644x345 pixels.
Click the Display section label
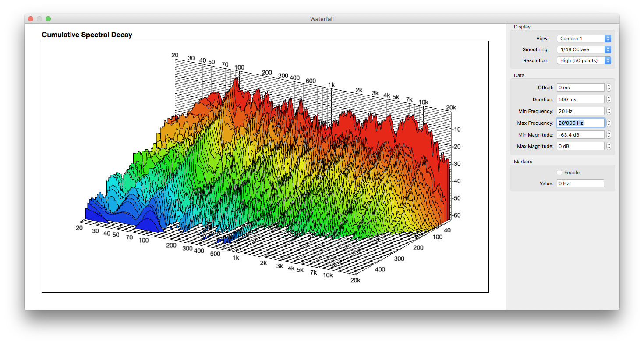522,27
